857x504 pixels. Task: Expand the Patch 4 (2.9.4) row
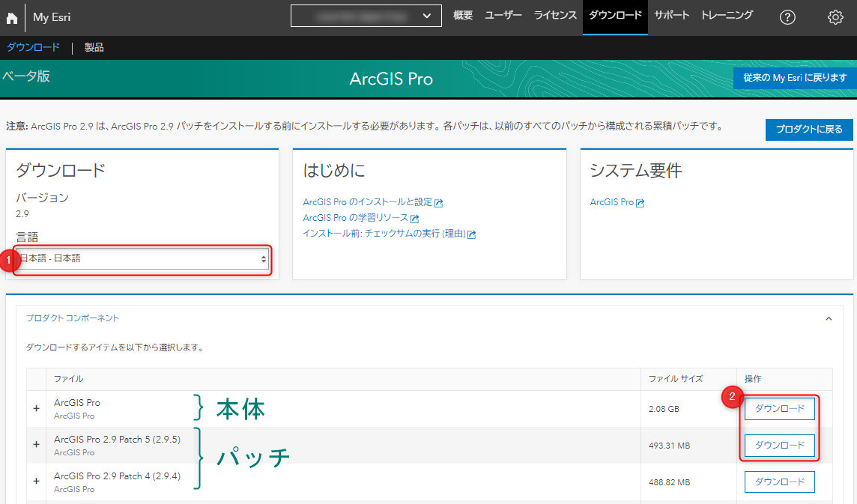[37, 482]
